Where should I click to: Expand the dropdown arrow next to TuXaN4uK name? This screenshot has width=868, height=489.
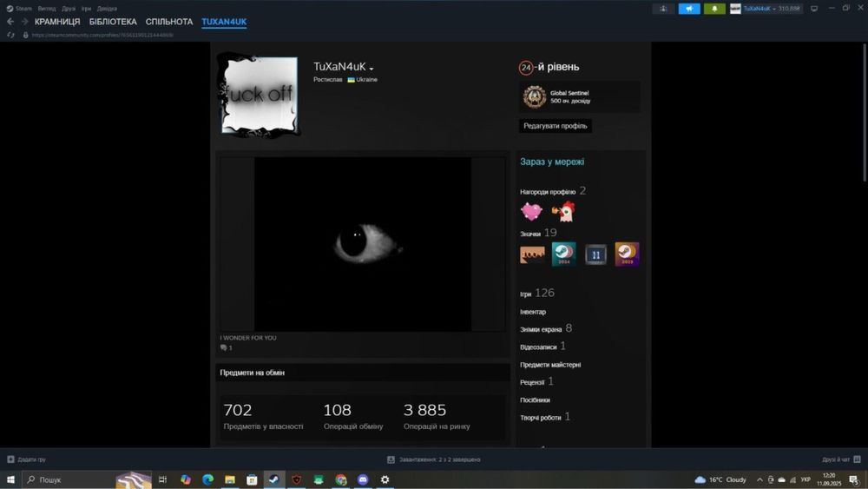tap(372, 69)
